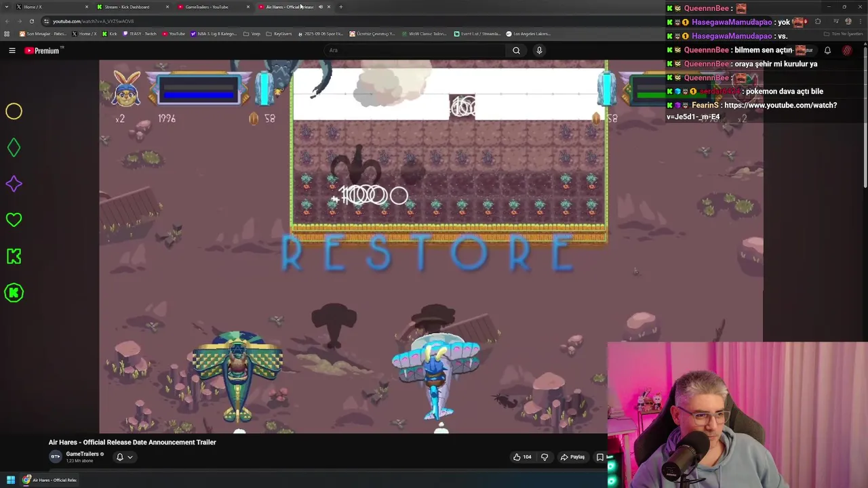Click the green diamond overlay icon
The width and height of the screenshot is (868, 488).
click(x=14, y=148)
